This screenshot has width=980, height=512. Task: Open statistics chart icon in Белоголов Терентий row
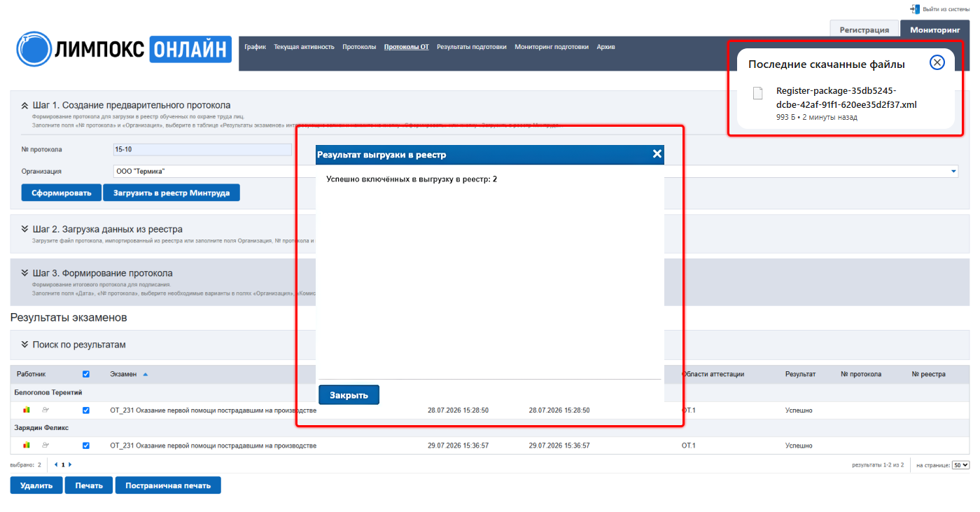[27, 410]
